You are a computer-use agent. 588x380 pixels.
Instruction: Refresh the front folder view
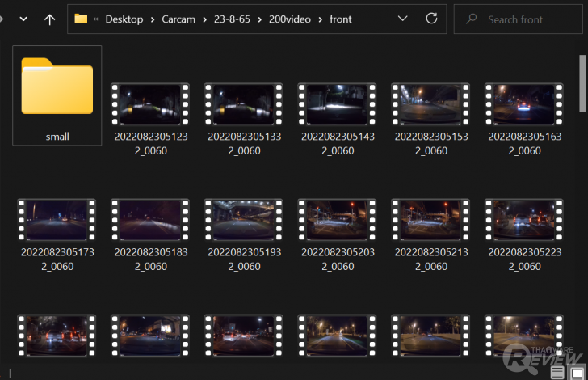coord(431,19)
